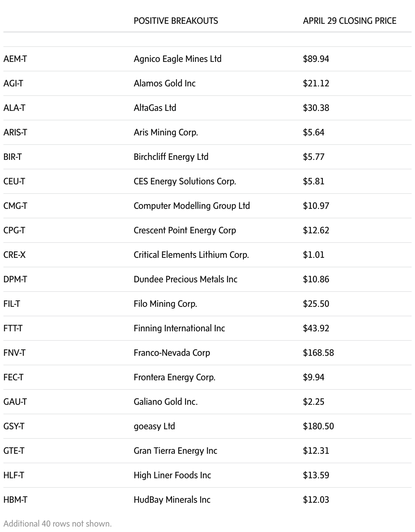Click the CEU-T ticker symbol
Image resolution: width=415 pixels, height=532 pixels.
[14, 181]
